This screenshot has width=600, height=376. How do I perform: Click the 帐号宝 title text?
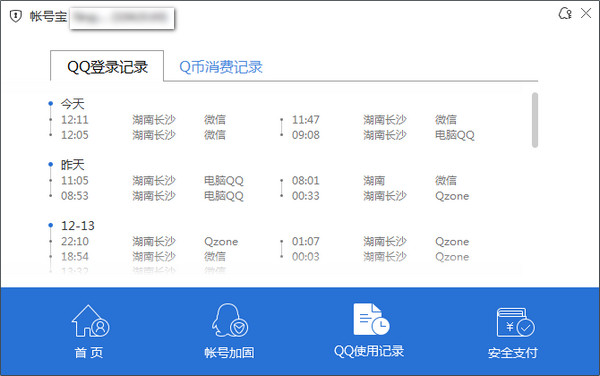click(x=48, y=16)
